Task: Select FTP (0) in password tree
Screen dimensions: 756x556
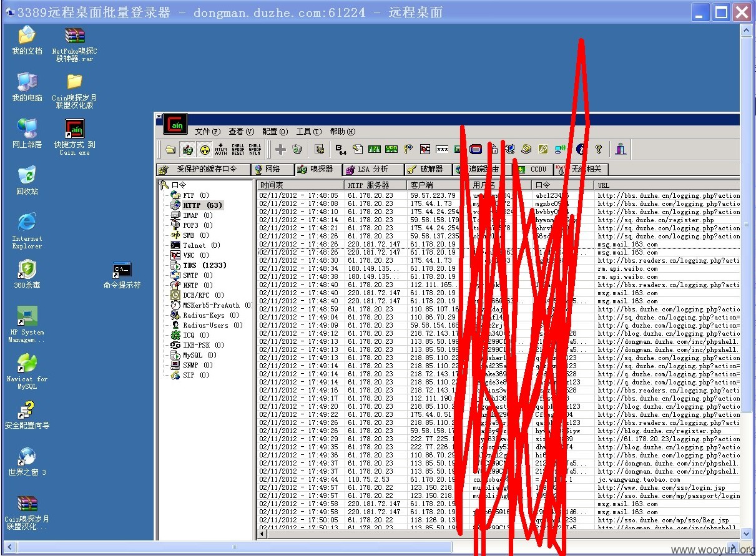Action: tap(190, 195)
